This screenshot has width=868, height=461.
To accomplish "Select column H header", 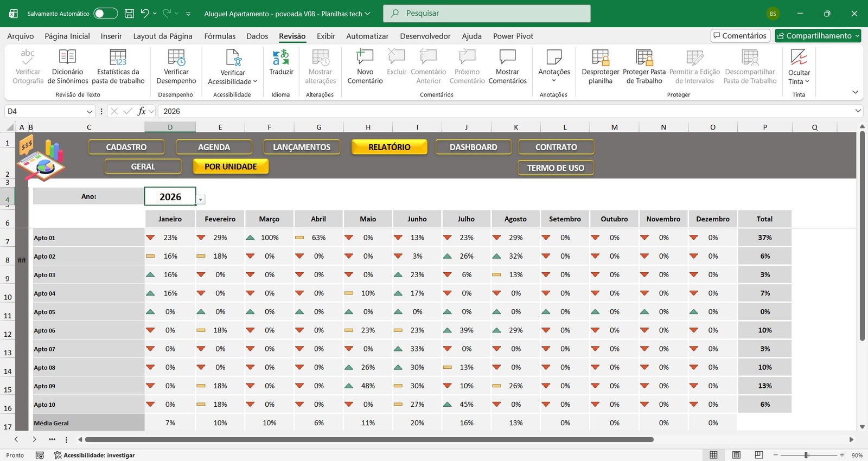I will pos(368,127).
